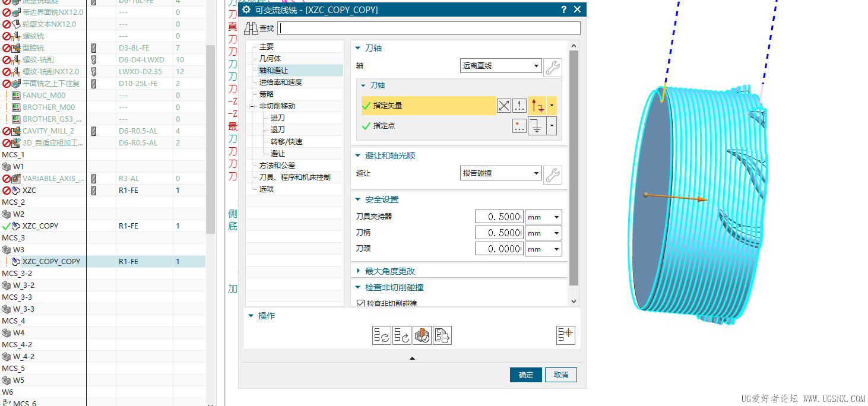The width and height of the screenshot is (868, 406).
Task: Open the tool axis edit wrench icon
Action: (552, 66)
